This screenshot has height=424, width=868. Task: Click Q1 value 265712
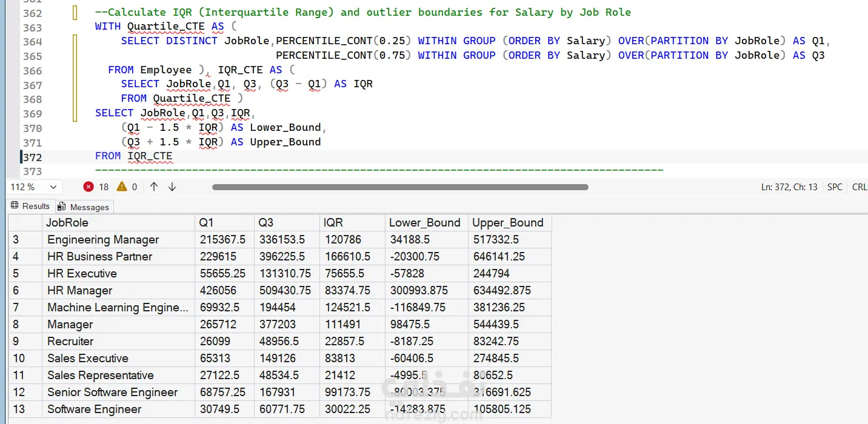pos(224,324)
